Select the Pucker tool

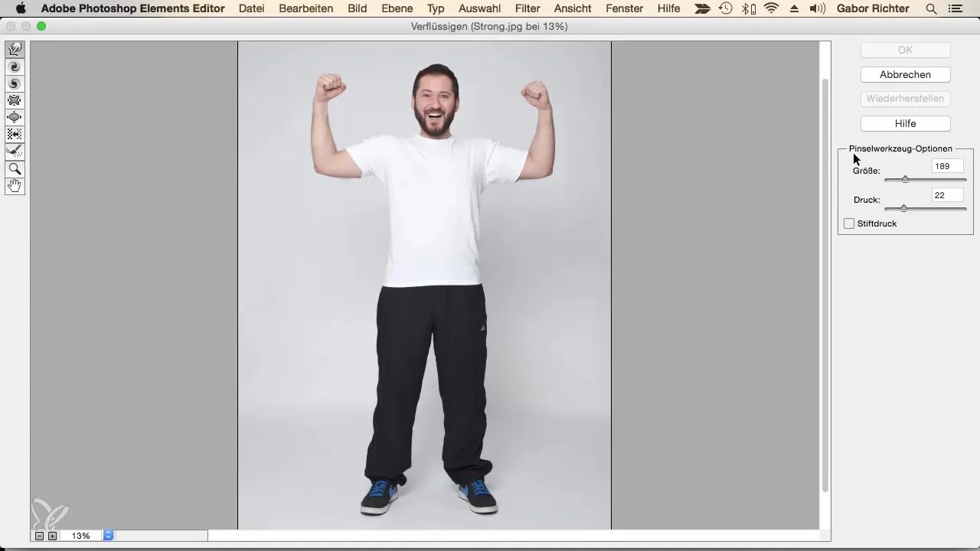point(15,100)
